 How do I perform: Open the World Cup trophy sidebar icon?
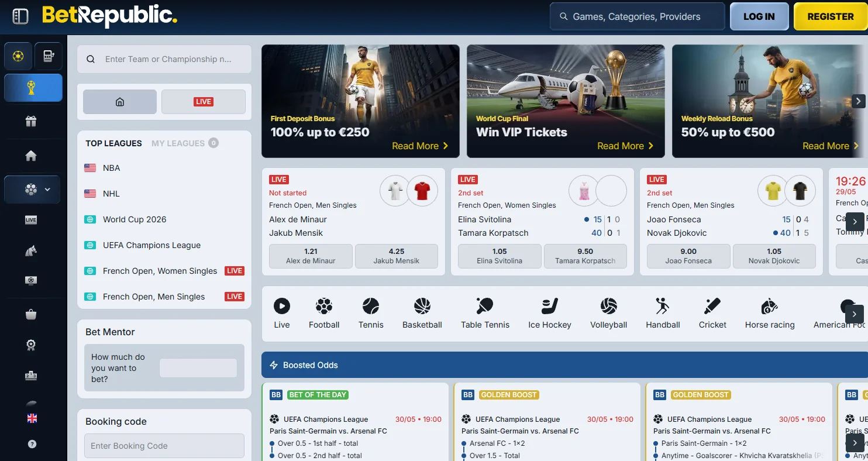point(33,88)
